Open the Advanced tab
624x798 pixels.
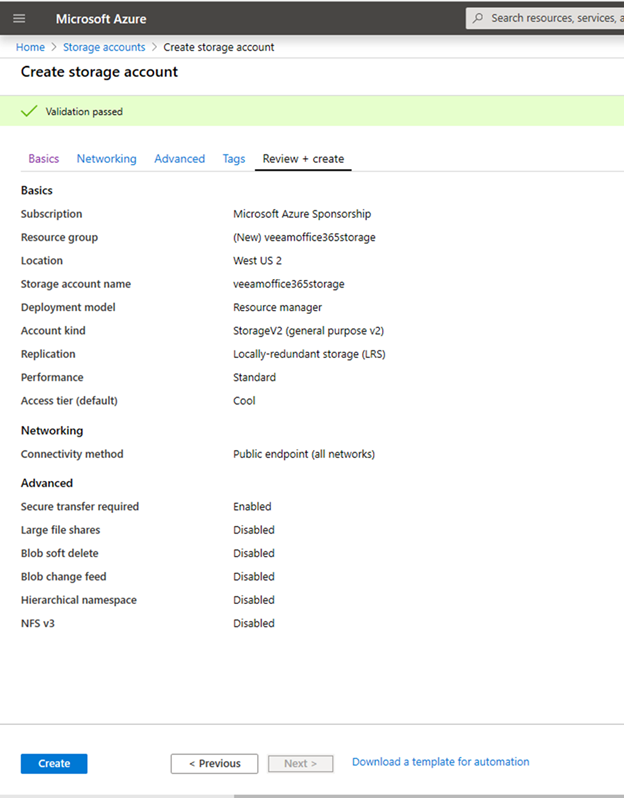click(180, 159)
